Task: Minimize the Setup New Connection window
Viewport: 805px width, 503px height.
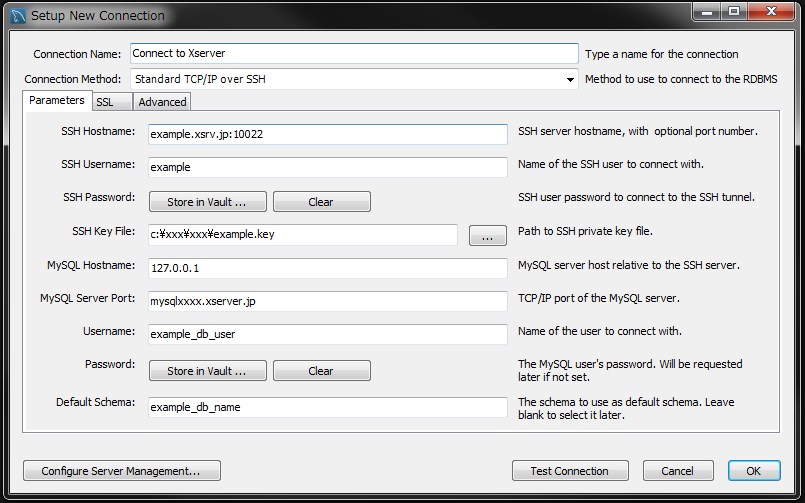Action: [x=707, y=11]
